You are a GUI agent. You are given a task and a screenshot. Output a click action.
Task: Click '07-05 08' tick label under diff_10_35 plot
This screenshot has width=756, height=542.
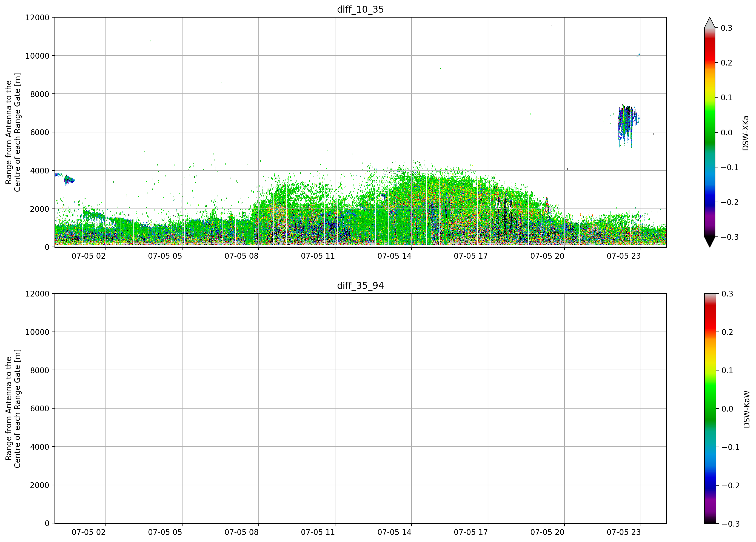tap(241, 256)
